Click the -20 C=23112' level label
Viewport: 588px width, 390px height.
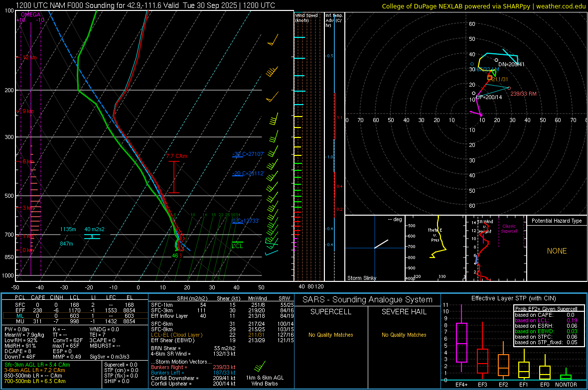(248, 173)
